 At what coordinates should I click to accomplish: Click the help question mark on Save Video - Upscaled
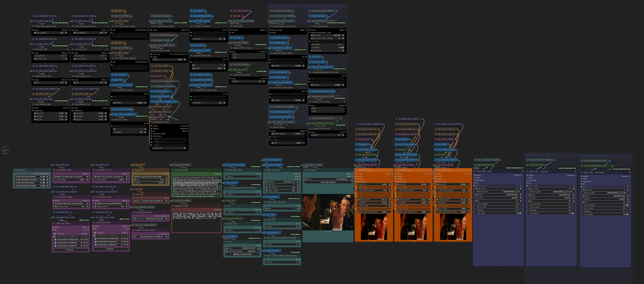click(575, 172)
